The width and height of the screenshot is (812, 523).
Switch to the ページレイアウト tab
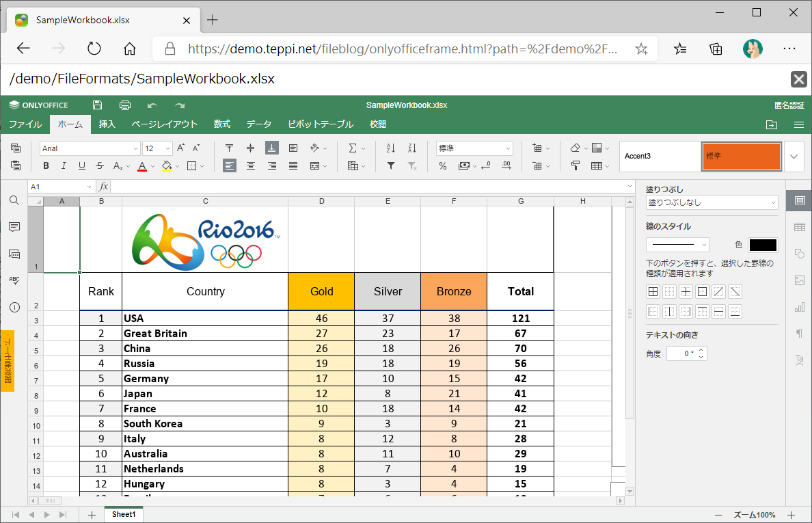pos(165,124)
